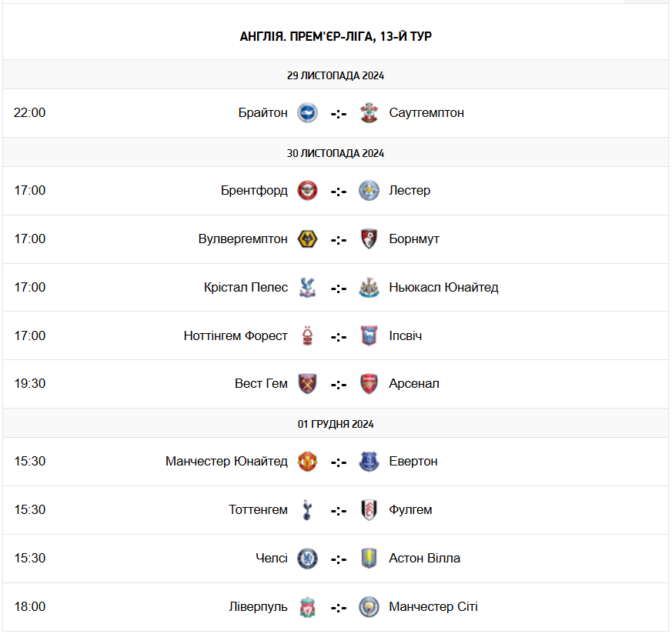672x634 pixels.
Task: Click the Manchester City crest
Action: click(x=369, y=607)
